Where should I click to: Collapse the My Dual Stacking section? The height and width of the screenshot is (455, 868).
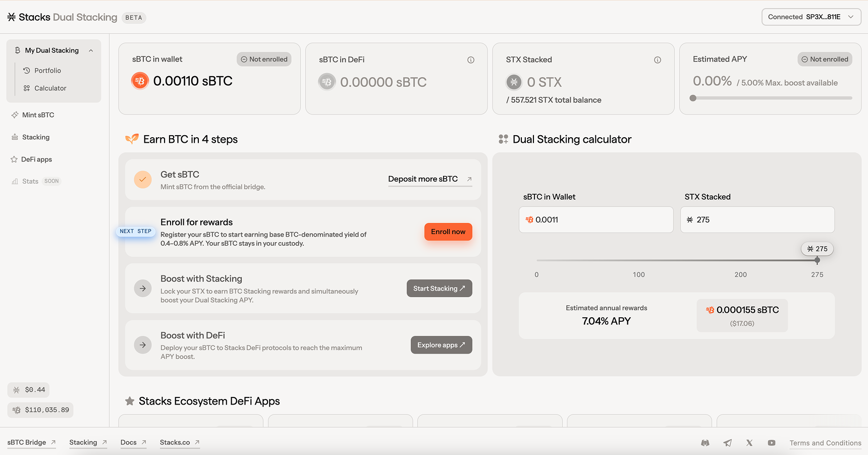91,50
